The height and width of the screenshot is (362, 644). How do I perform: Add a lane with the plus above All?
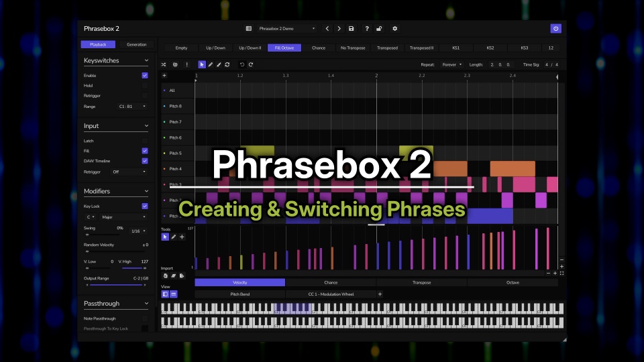click(x=164, y=76)
